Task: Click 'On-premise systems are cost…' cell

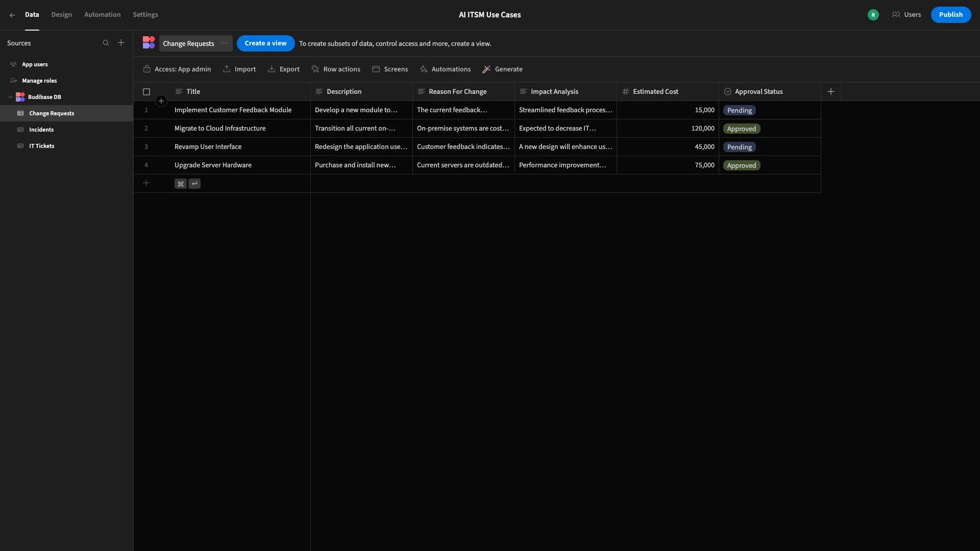Action: point(463,129)
